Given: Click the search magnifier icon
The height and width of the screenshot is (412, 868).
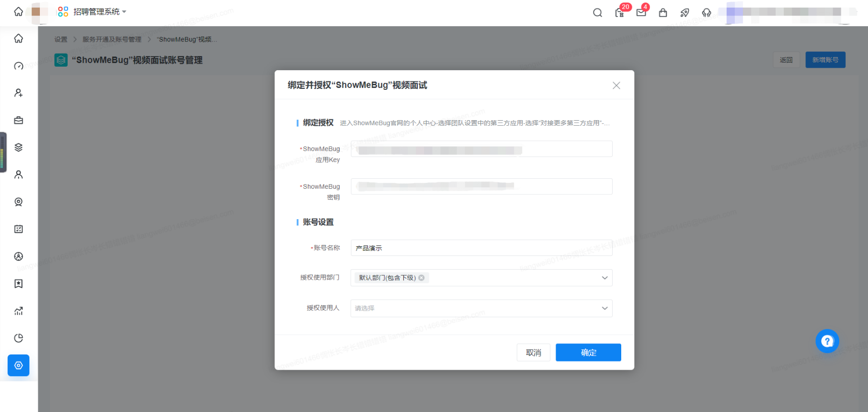Looking at the screenshot, I should (x=598, y=13).
